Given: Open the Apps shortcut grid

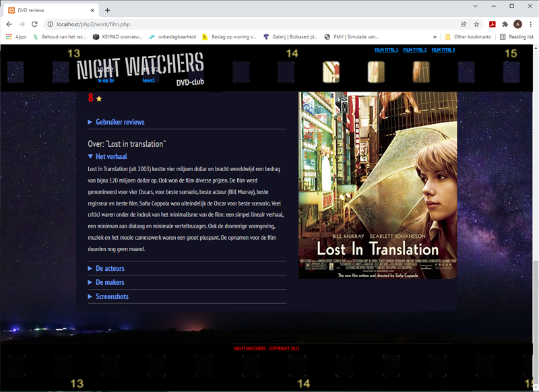Looking at the screenshot, I should coord(16,37).
